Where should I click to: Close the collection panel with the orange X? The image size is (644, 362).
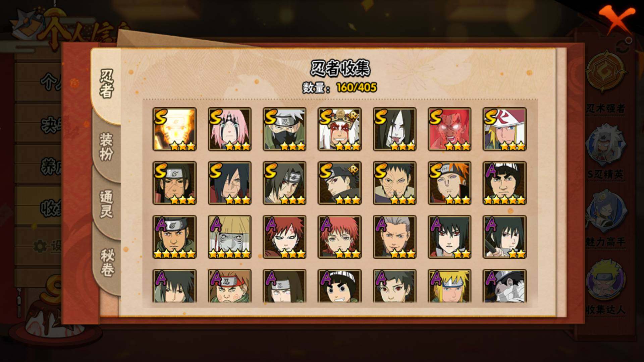(x=617, y=19)
